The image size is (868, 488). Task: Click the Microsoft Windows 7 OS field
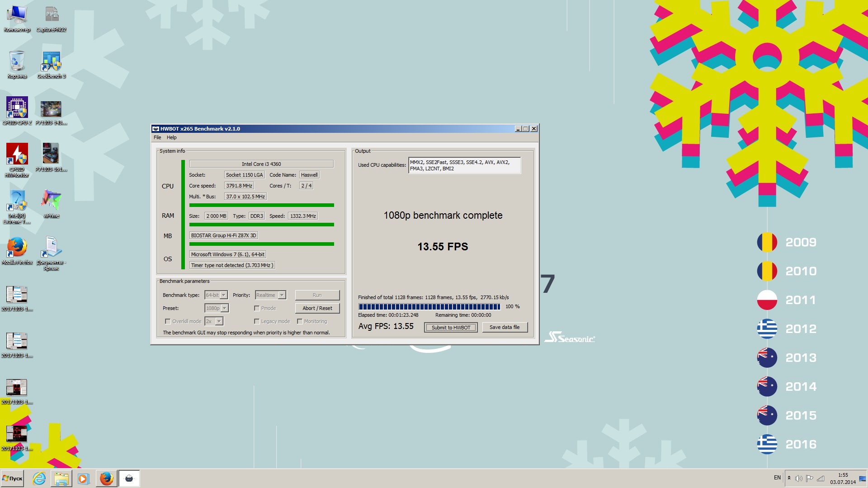point(228,254)
